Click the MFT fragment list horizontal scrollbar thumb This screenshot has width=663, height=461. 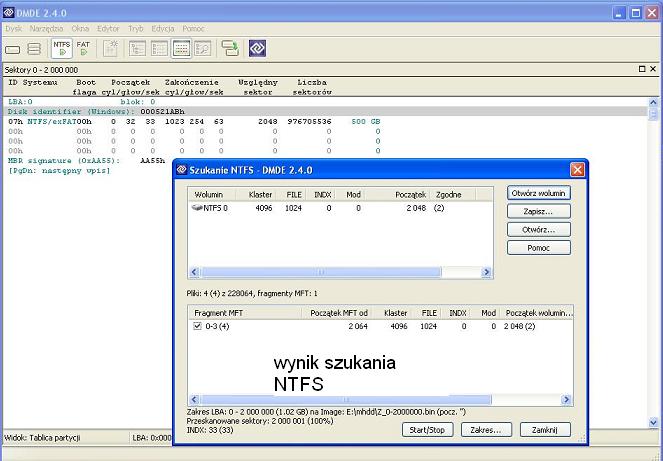tap(346, 399)
